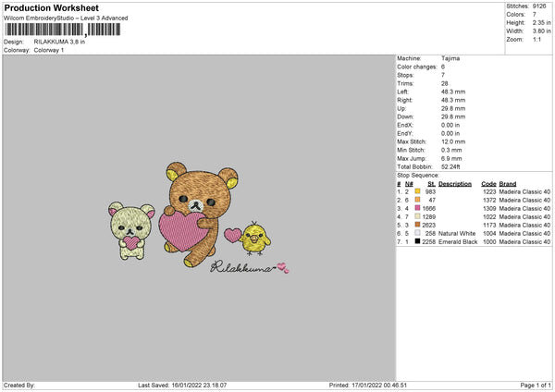Click the 'Color changes:' label
This screenshot has width=555, height=392.
(417, 67)
